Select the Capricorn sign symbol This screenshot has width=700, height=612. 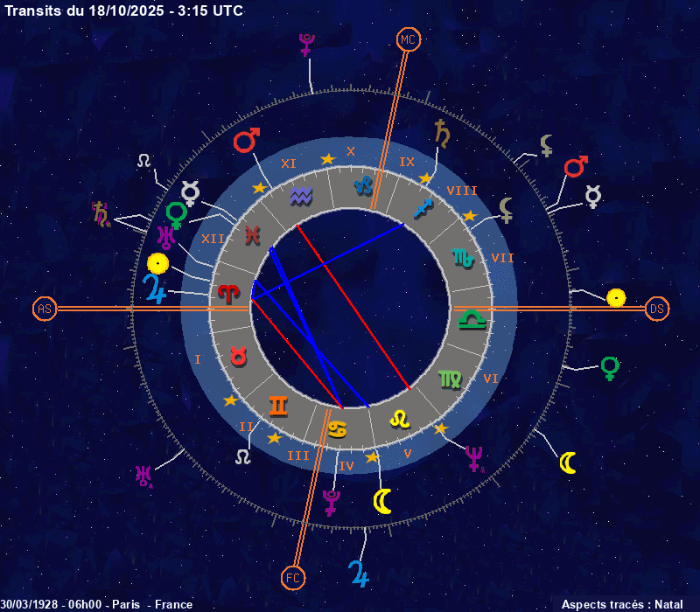[363, 184]
